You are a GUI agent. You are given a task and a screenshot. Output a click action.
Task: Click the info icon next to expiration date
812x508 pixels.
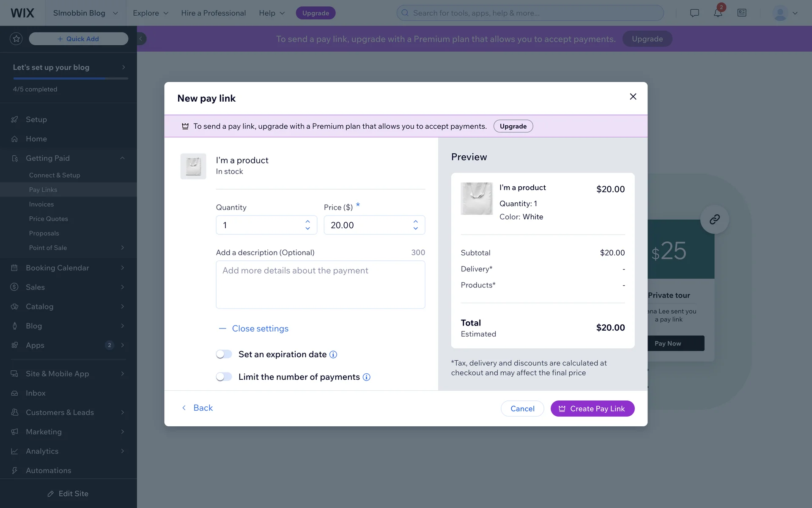333,355
